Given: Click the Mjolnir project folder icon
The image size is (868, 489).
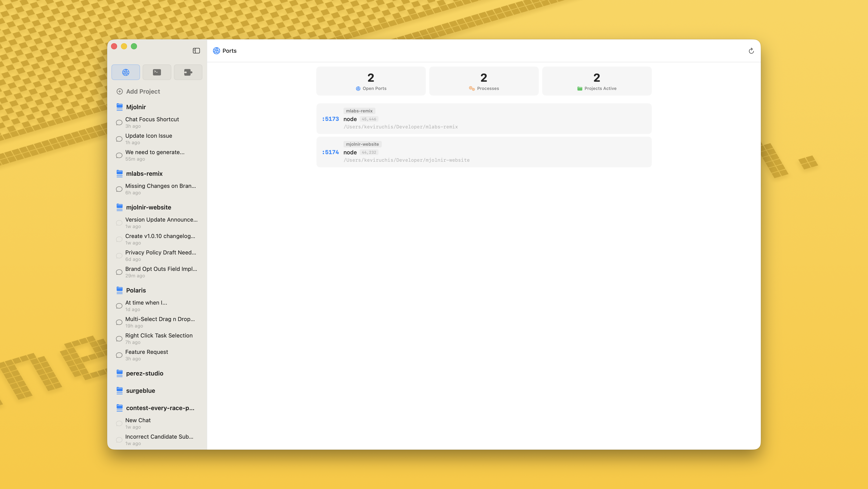Looking at the screenshot, I should coord(119,107).
